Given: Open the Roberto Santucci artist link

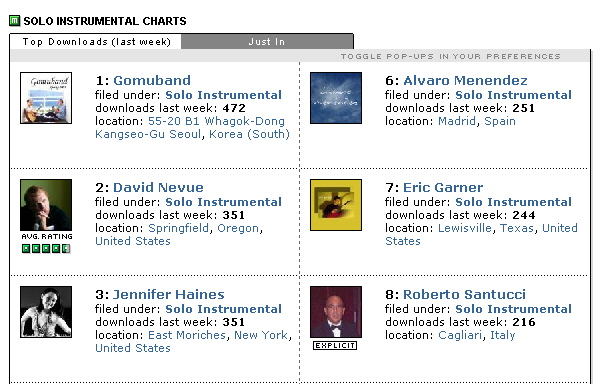Looking at the screenshot, I should [x=465, y=295].
